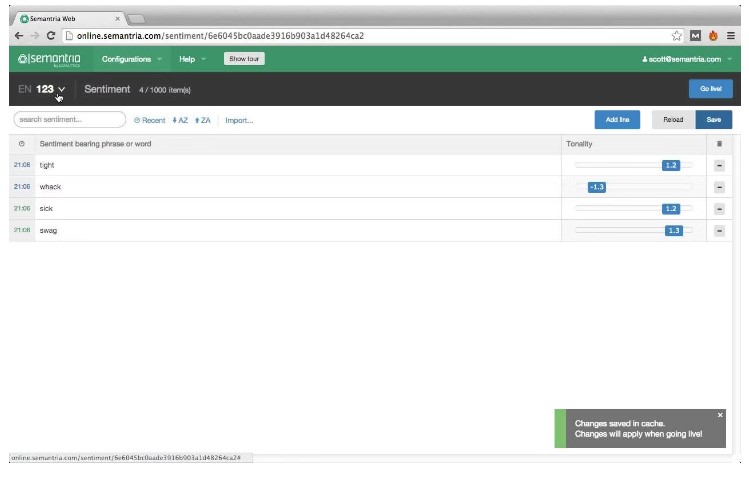
Task: Sort ascending with AZ
Action: [180, 120]
